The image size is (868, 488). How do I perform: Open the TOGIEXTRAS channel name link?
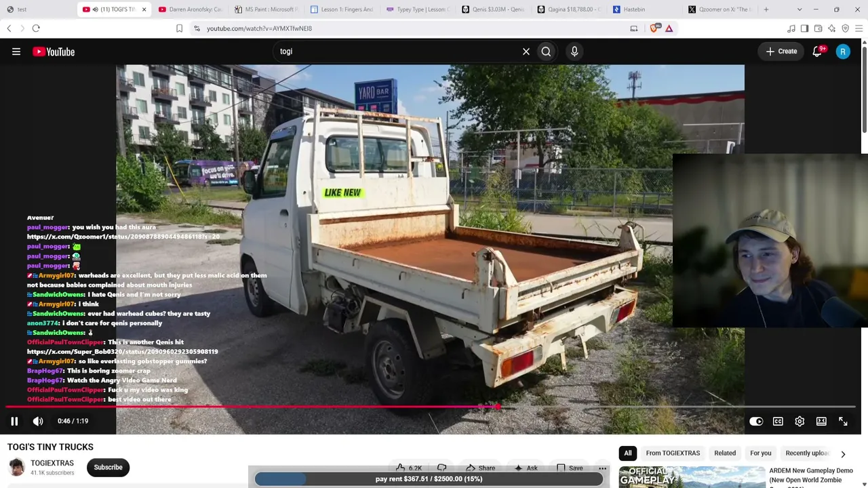(x=52, y=463)
